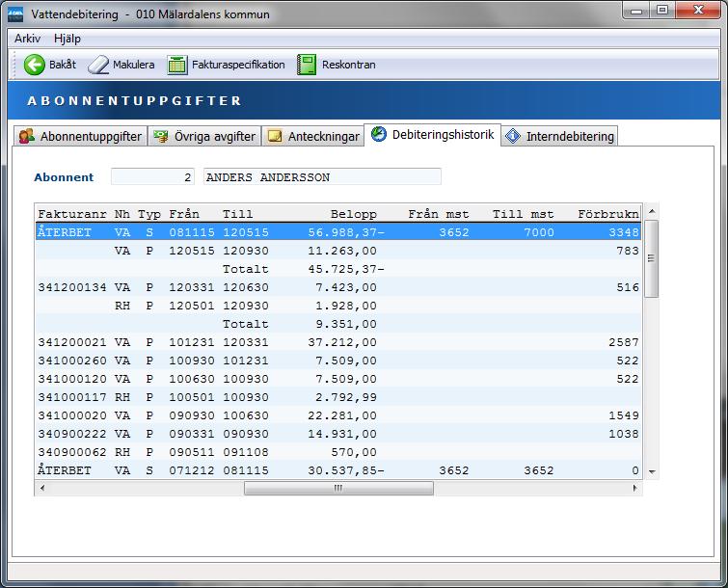Open Fakturaspecifikation via its table icon
This screenshot has height=588, width=728.
(x=176, y=65)
